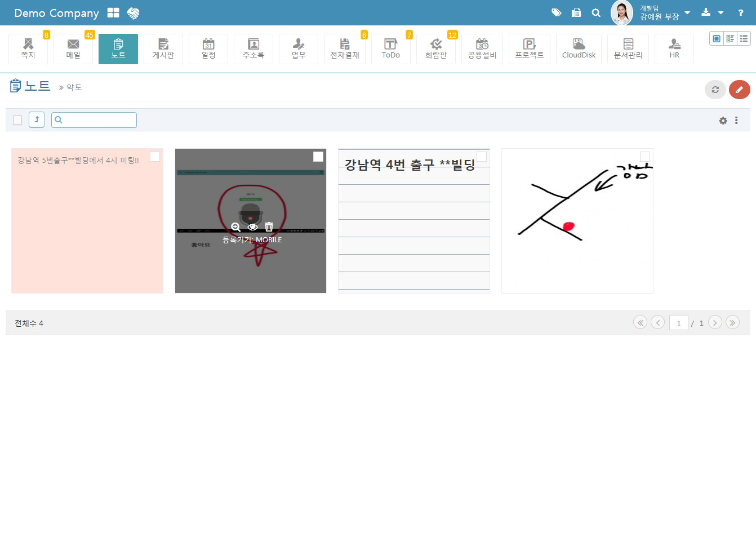Image resolution: width=756 pixels, height=533 pixels.
Task: Open the 주소록 address book module
Action: point(254,49)
